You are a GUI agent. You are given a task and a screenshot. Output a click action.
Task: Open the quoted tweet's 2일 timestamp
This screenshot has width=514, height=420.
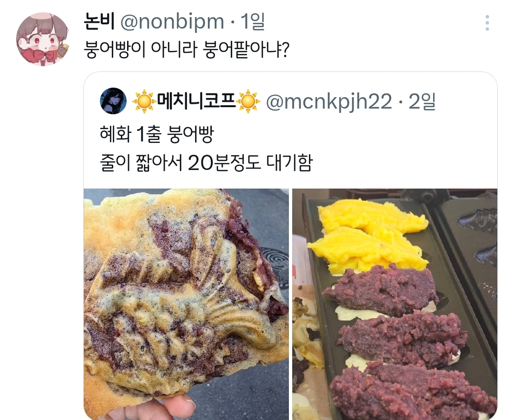click(x=422, y=101)
